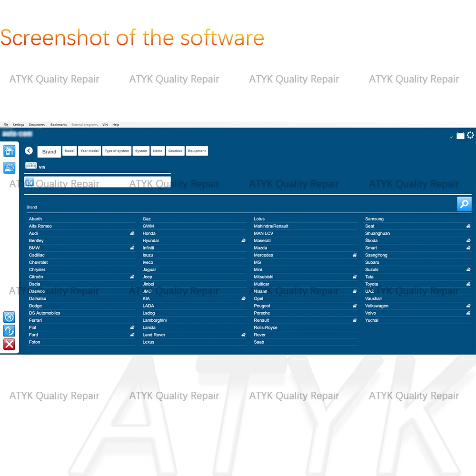The height and width of the screenshot is (476, 476).
Task: Select Škoda from the list
Action: pyautogui.click(x=417, y=241)
